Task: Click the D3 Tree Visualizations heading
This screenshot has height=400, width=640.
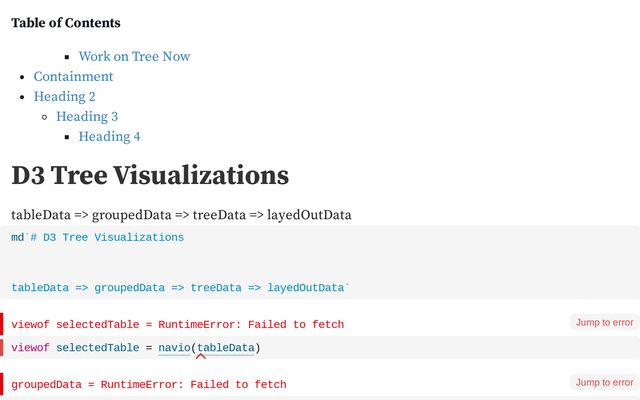Action: (x=150, y=176)
